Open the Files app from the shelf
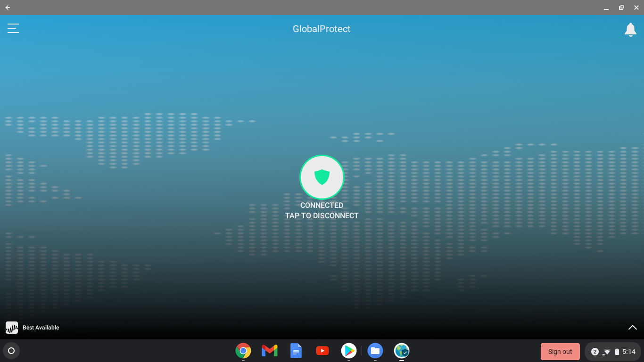The height and width of the screenshot is (362, 644). point(375,351)
